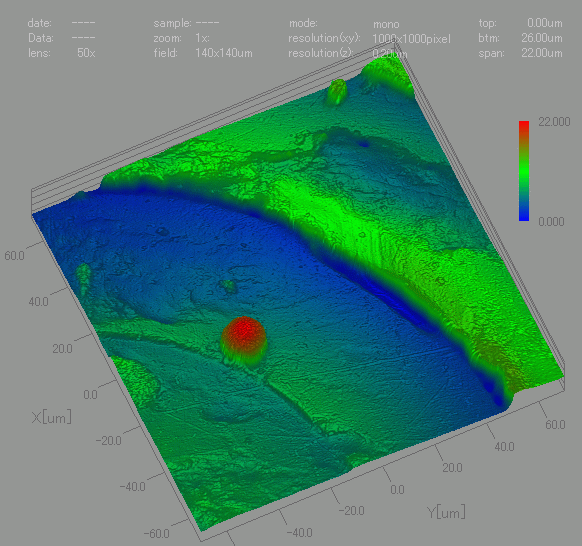Click the 60.0 tick on X axis

click(x=14, y=256)
